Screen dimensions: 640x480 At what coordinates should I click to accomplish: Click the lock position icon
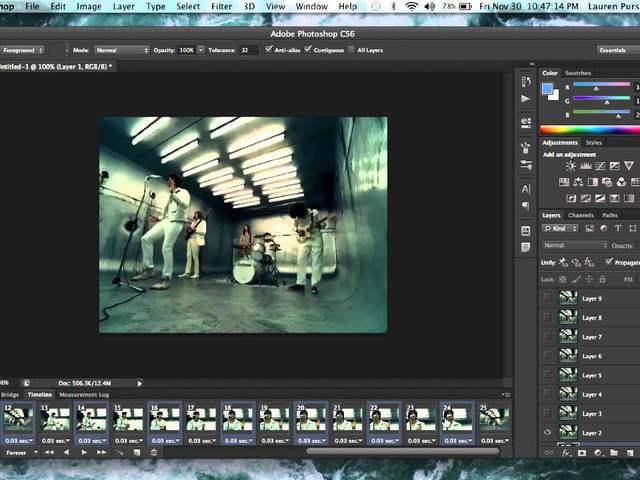589,280
